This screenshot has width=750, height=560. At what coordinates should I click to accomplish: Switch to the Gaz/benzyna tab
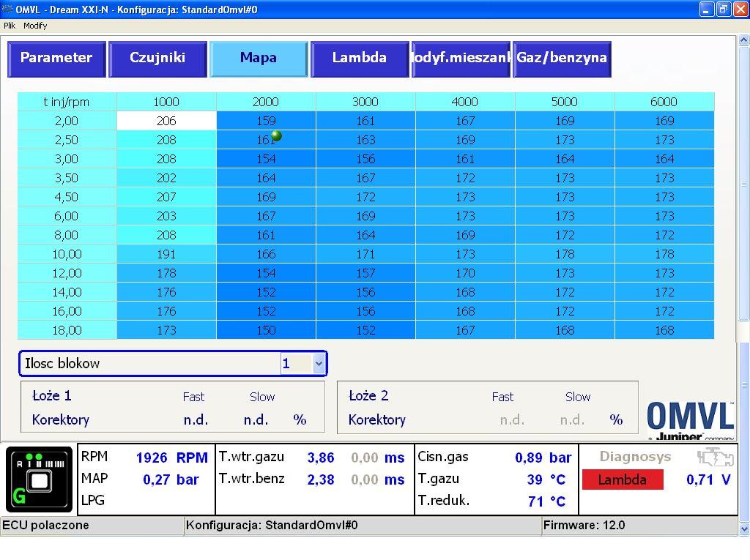pos(562,59)
